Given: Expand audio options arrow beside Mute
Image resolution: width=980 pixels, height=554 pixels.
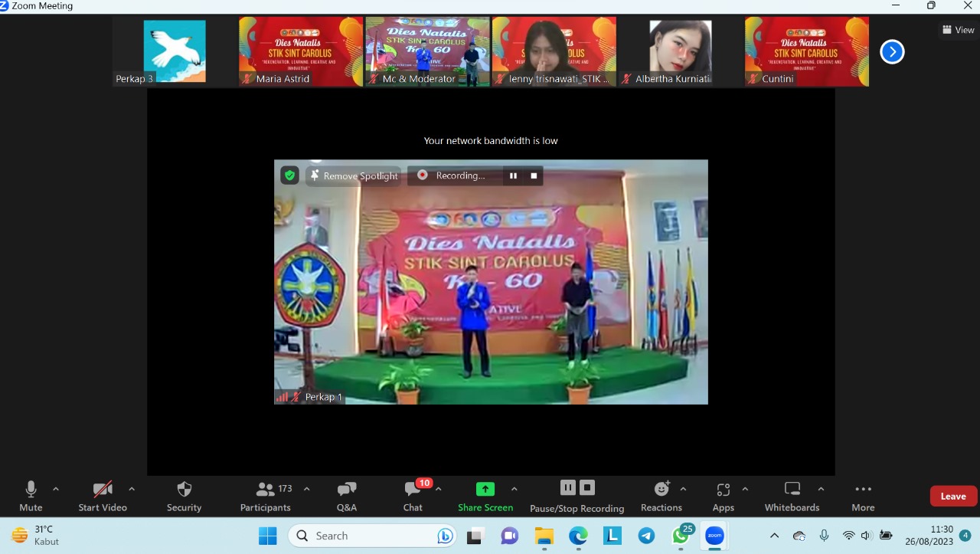Looking at the screenshot, I should [56, 489].
